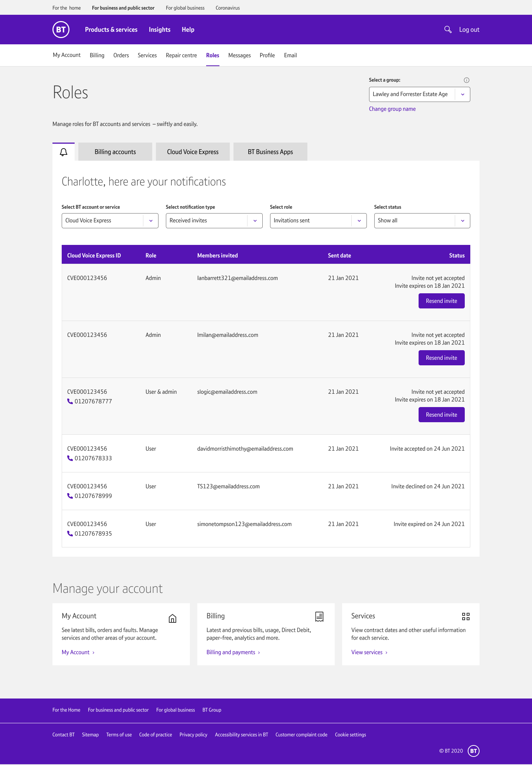Follow the Billing and payments link
Image resolution: width=532 pixels, height=765 pixels.
click(233, 652)
